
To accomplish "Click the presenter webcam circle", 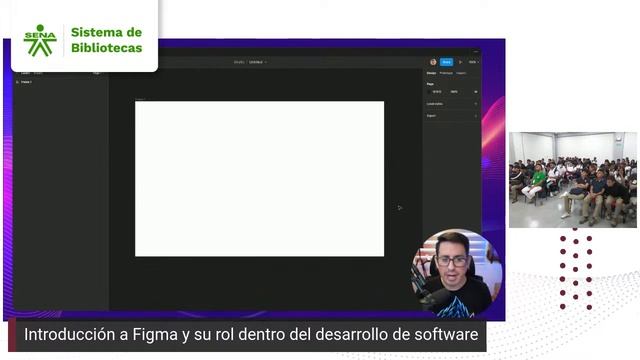I will click(456, 273).
